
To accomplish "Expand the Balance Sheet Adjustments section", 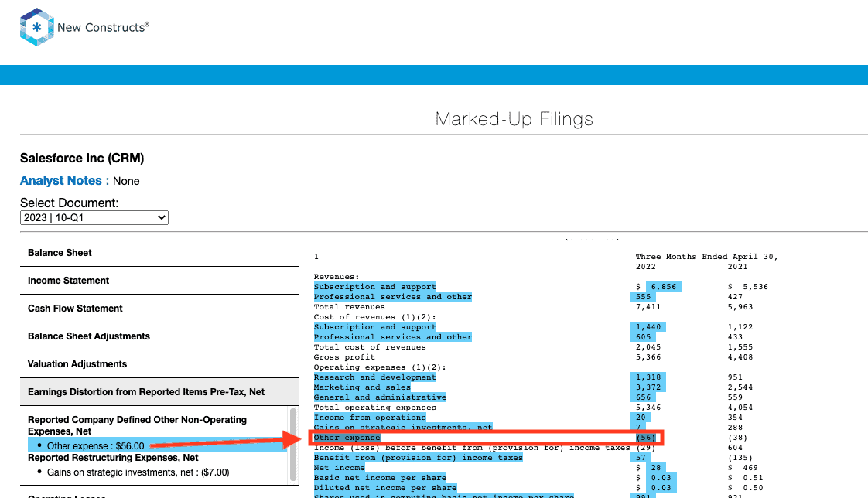I will (159, 336).
